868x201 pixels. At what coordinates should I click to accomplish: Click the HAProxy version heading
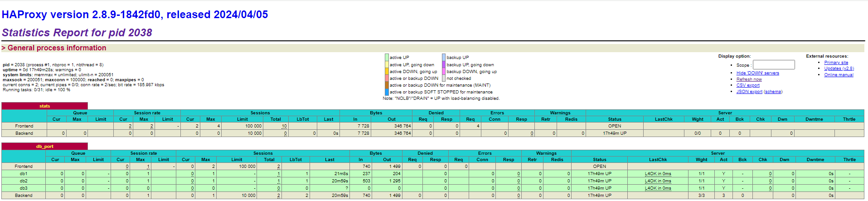(135, 15)
